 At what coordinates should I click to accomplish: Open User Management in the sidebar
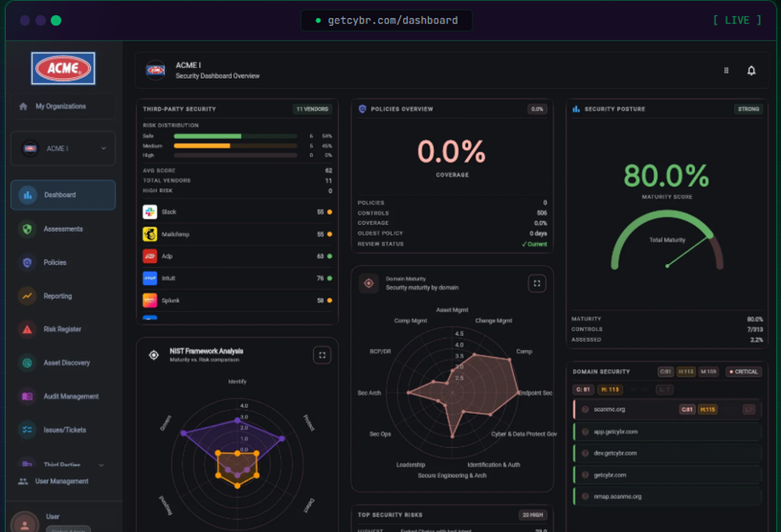62,481
